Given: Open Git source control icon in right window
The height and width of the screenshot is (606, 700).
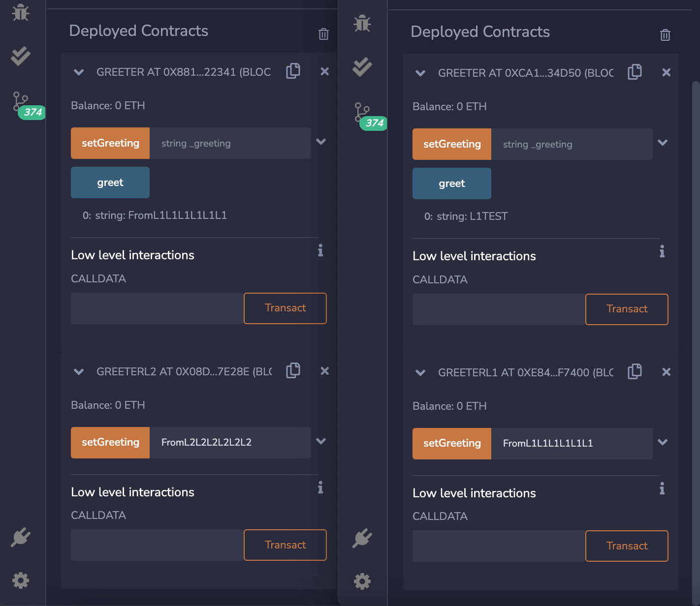Looking at the screenshot, I should (x=362, y=113).
